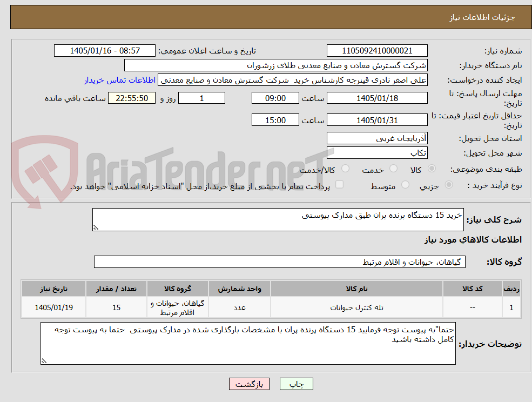Click delivery province field آذربایجان غربی
Image resolution: width=532 pixels, height=402 pixels.
click(x=377, y=138)
